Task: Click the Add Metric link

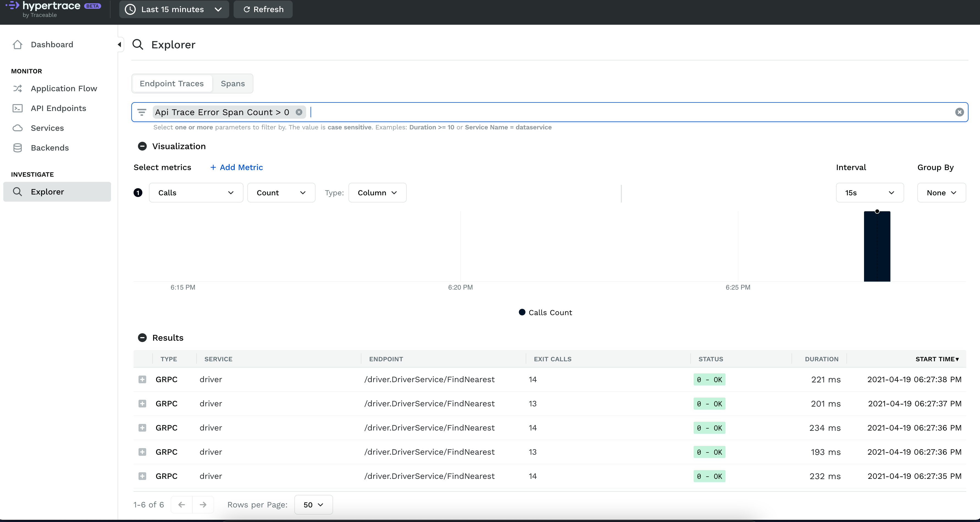Action: pyautogui.click(x=237, y=167)
